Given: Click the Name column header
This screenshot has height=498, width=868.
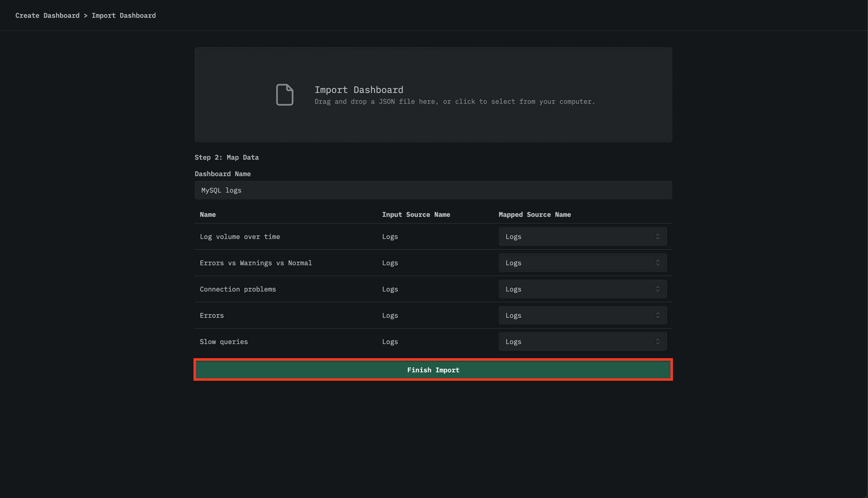Looking at the screenshot, I should 207,214.
